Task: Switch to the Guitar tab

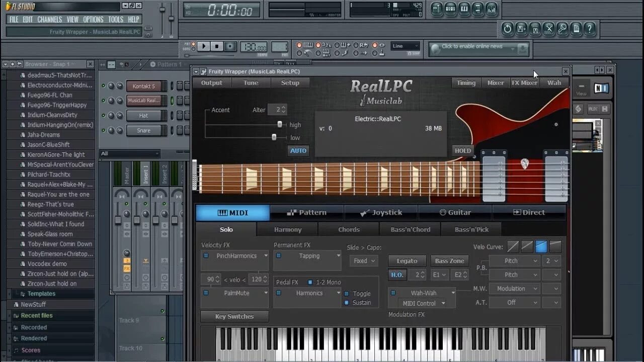Action: click(455, 213)
